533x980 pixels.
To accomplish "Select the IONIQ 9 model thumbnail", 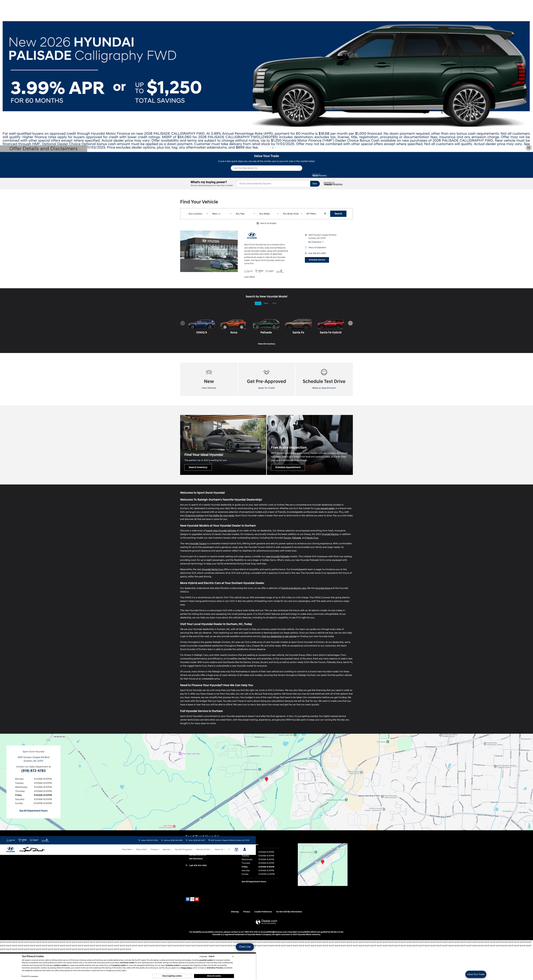I will (202, 324).
